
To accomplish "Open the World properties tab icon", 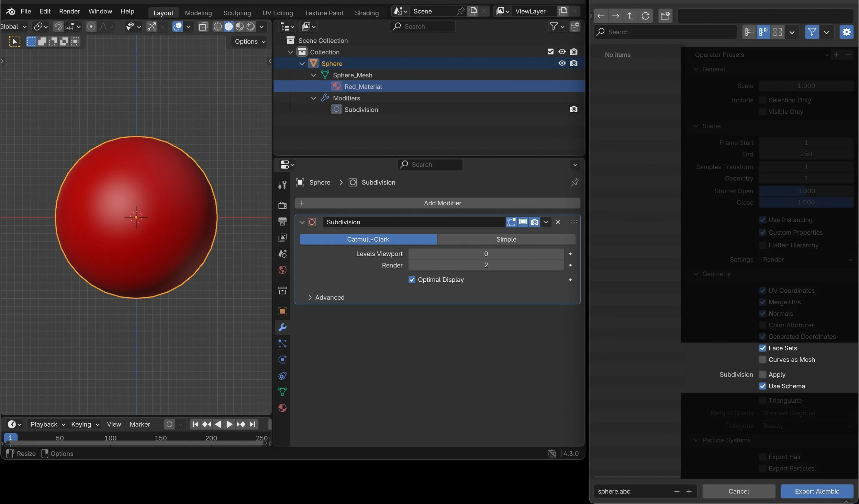I will pos(282,270).
